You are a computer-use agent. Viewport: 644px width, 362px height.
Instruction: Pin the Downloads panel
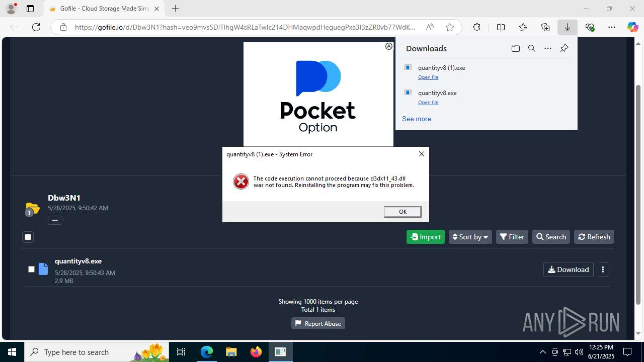coord(564,48)
